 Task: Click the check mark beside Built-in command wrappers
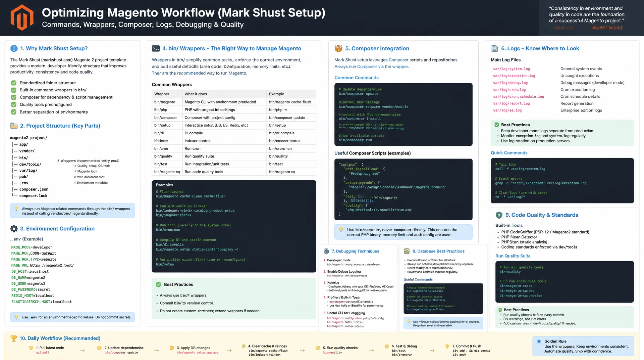(14, 90)
